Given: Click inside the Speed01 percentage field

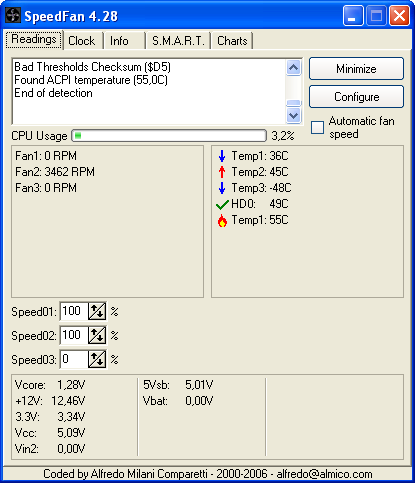Looking at the screenshot, I should 74,311.
